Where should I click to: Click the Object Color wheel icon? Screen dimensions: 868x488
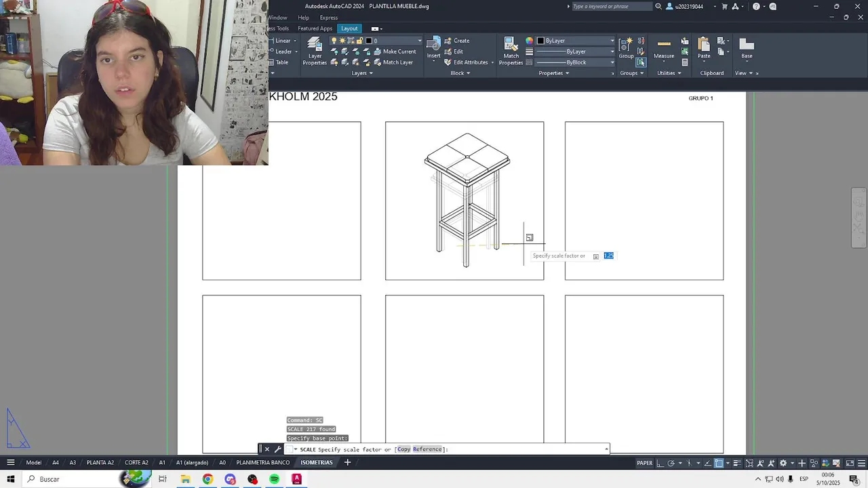(530, 41)
